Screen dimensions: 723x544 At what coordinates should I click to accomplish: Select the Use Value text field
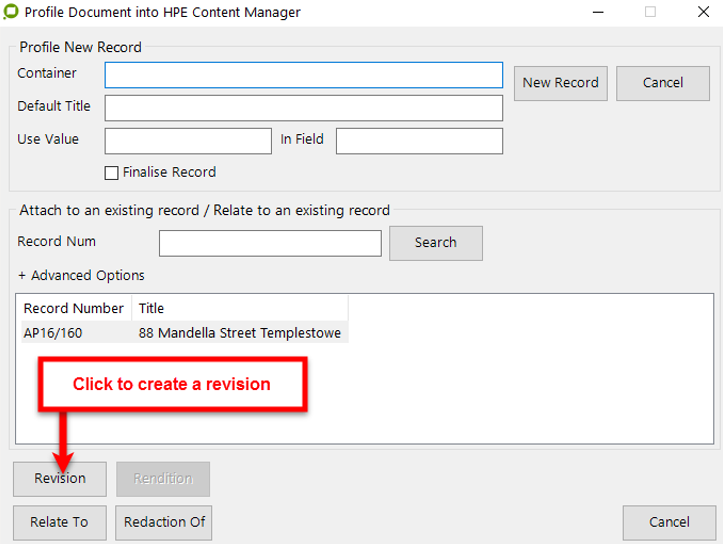(x=188, y=141)
